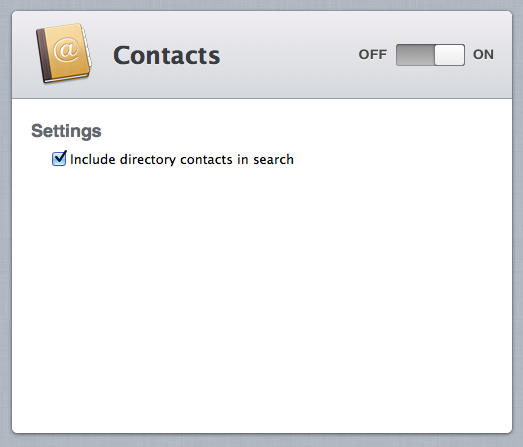Click the word 'search' in the checkbox label
This screenshot has height=447, width=523.
(274, 159)
